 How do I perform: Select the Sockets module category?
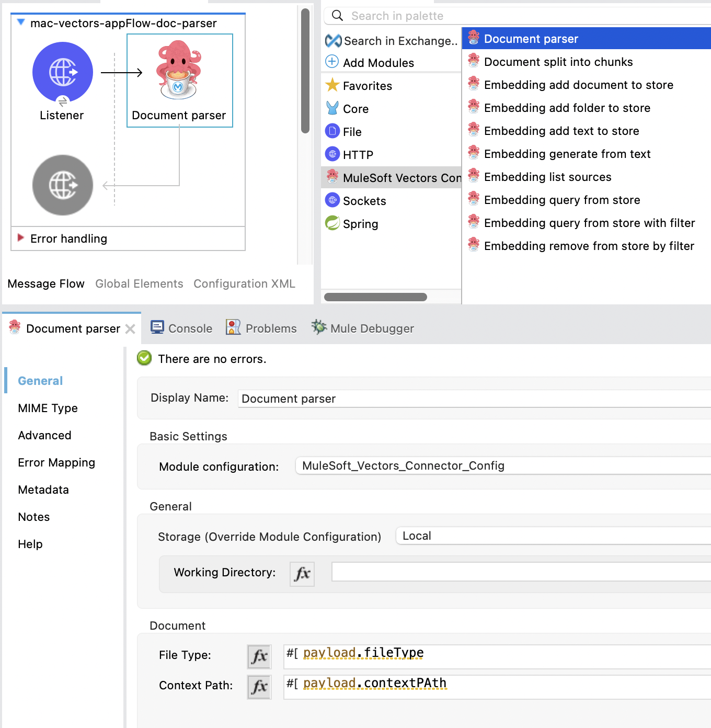(x=355, y=201)
